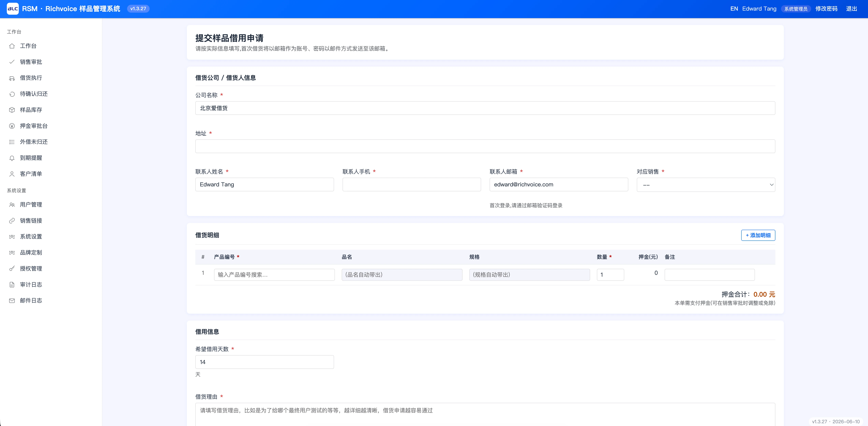
Task: Focus the 联系人邮箱 field
Action: point(559,185)
